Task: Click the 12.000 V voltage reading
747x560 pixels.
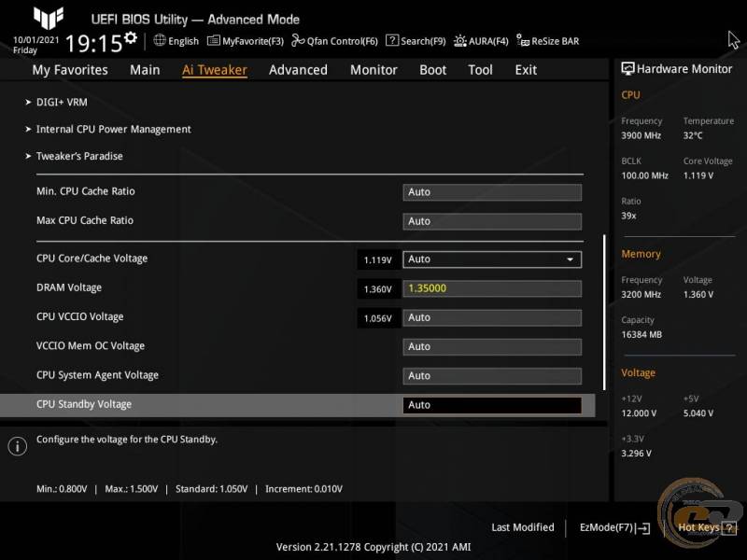Action: click(x=639, y=413)
